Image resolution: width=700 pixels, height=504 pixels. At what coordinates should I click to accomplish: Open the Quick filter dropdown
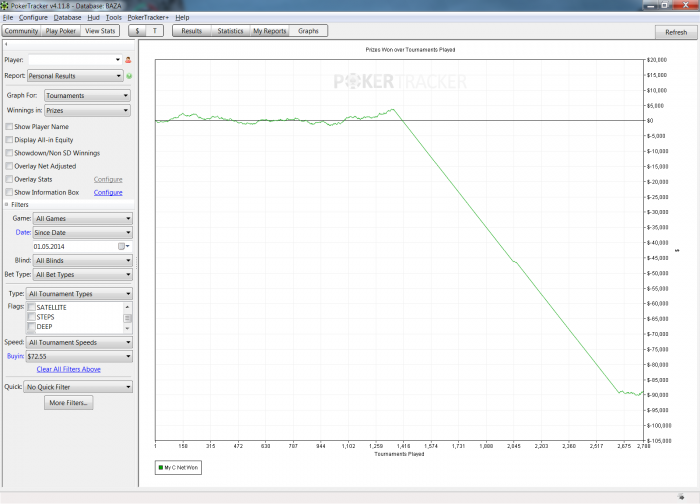[79, 386]
